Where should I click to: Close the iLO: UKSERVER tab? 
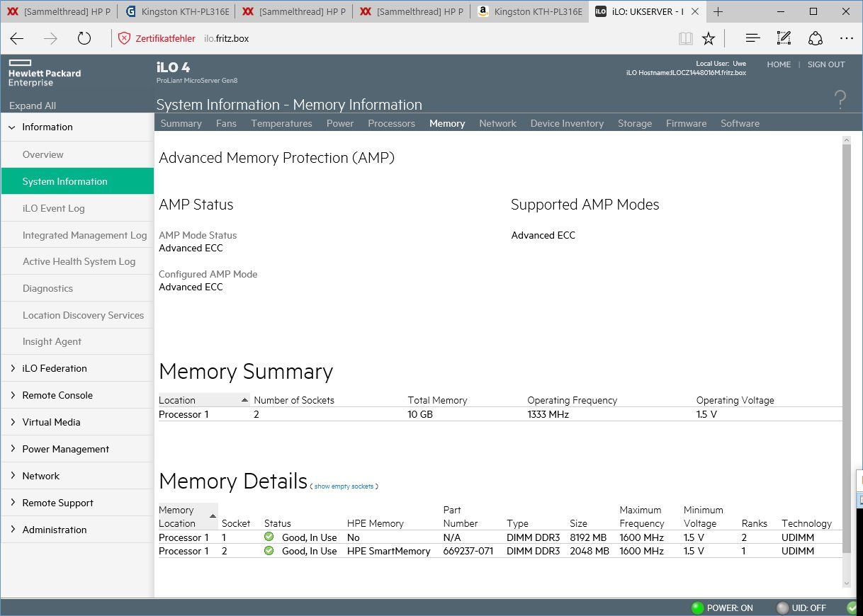click(x=695, y=11)
